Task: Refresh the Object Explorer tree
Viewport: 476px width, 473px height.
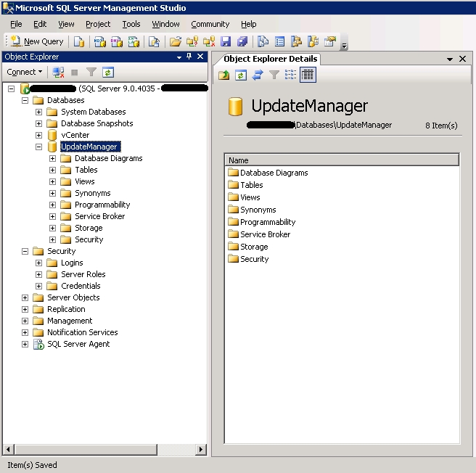Action: [x=108, y=73]
